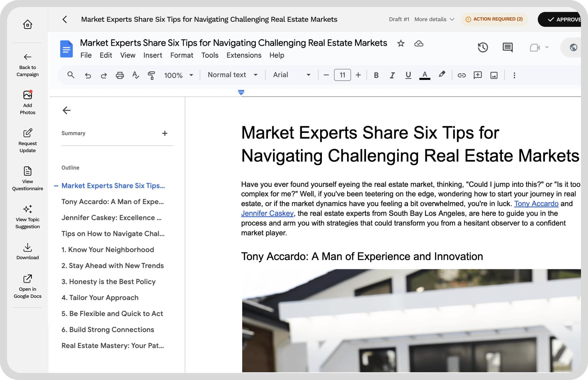Open the comments panel icon
The width and height of the screenshot is (588, 380).
click(x=507, y=48)
